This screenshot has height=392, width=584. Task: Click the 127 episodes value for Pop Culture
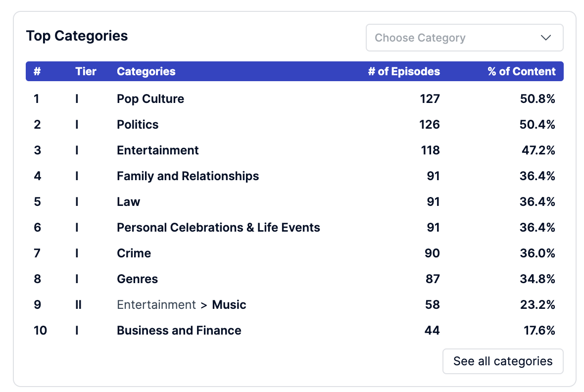[x=430, y=99]
